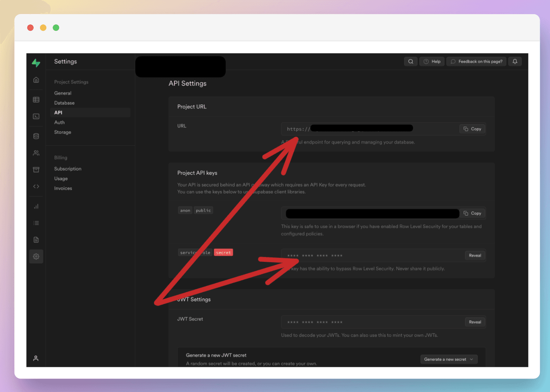Reveal the JWT Secret

475,322
